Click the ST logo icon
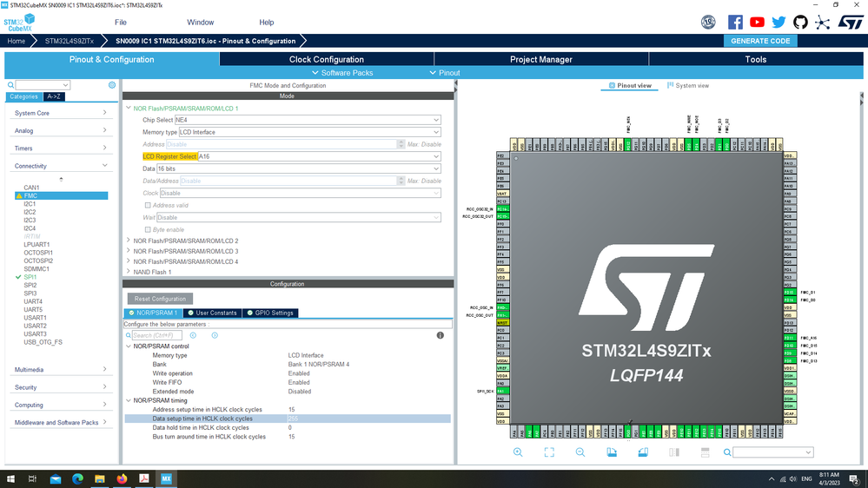The width and height of the screenshot is (868, 488). point(851,22)
